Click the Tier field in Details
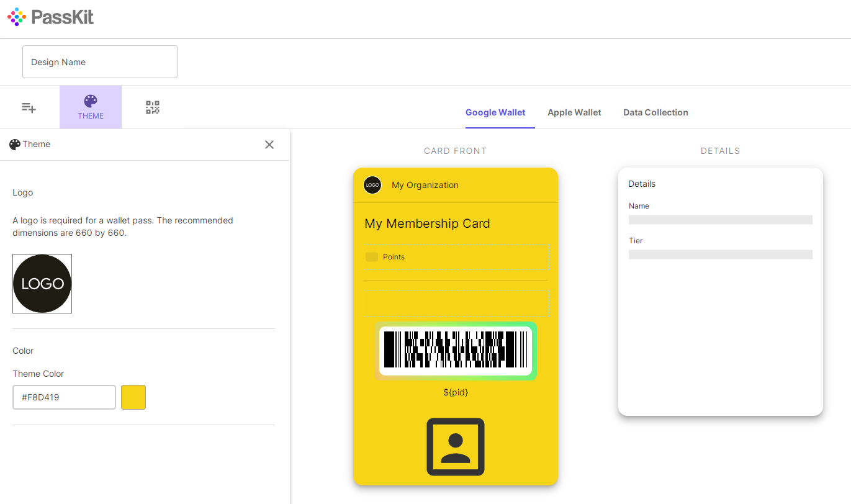 tap(721, 249)
